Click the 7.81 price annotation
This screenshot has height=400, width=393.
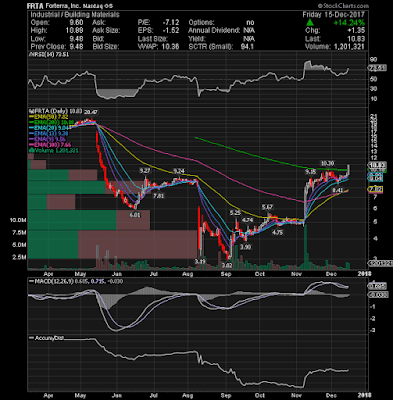(x=158, y=196)
